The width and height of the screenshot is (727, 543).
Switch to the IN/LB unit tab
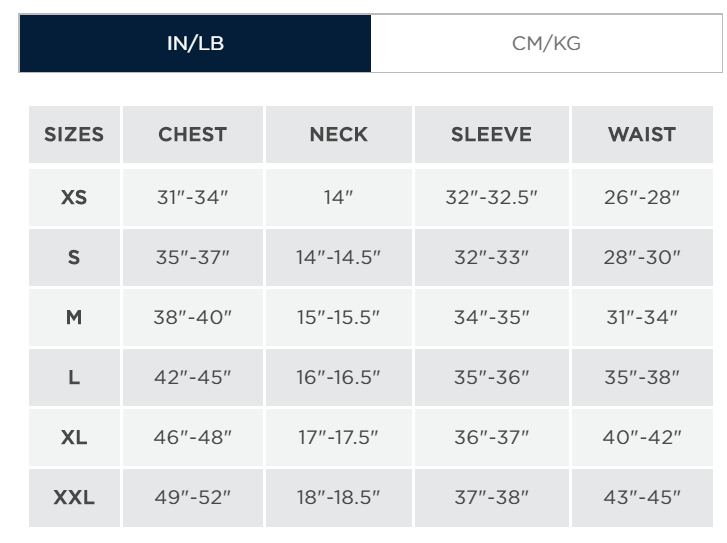195,44
